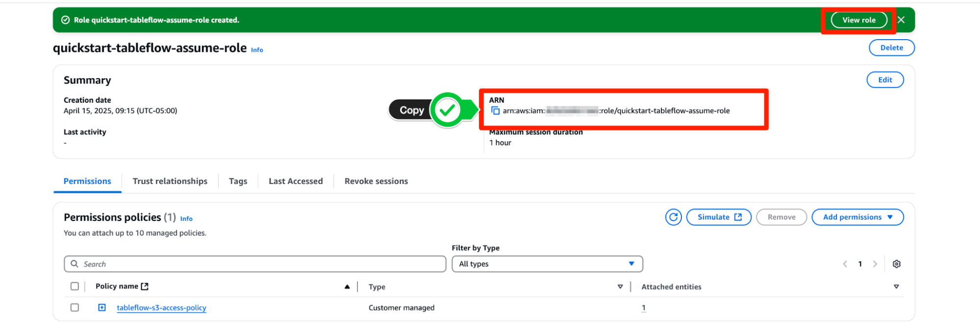This screenshot has width=980, height=329.
Task: Click the search magnifier icon
Action: click(x=75, y=264)
